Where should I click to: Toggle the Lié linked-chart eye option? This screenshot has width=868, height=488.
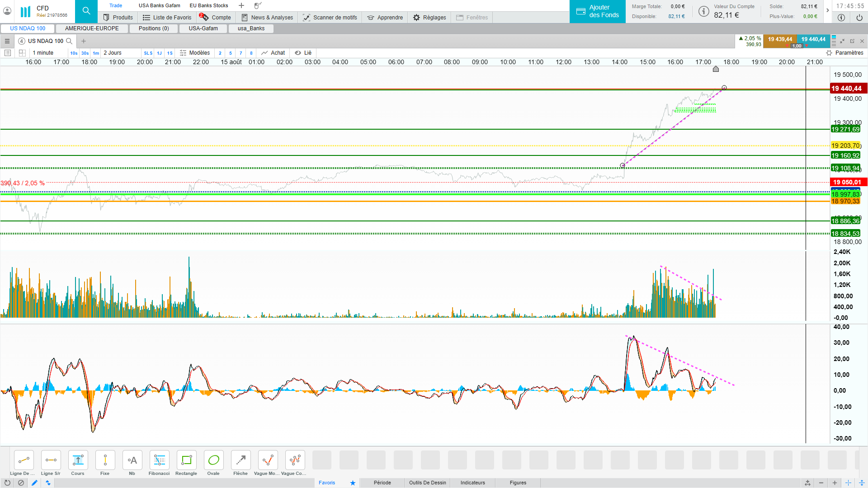303,53
